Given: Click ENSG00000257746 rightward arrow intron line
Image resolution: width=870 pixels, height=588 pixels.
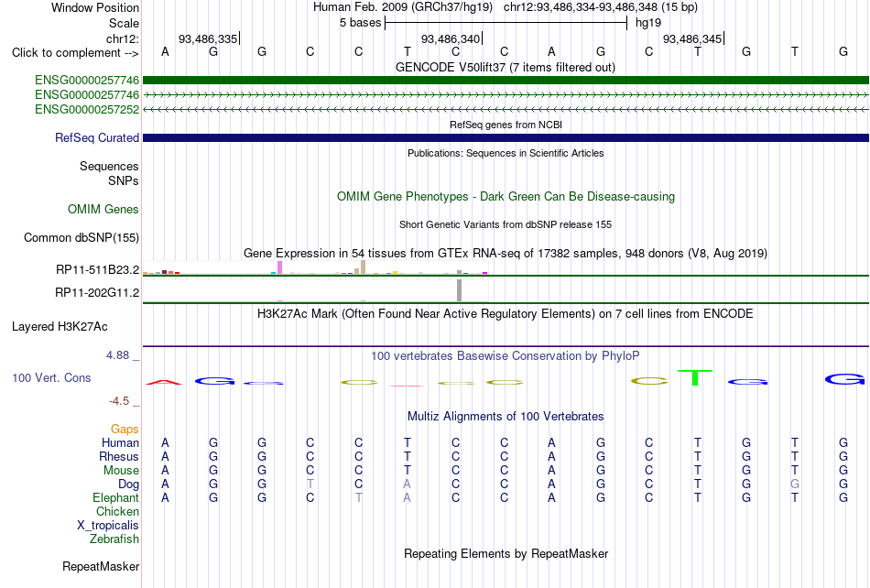Looking at the screenshot, I should point(506,95).
